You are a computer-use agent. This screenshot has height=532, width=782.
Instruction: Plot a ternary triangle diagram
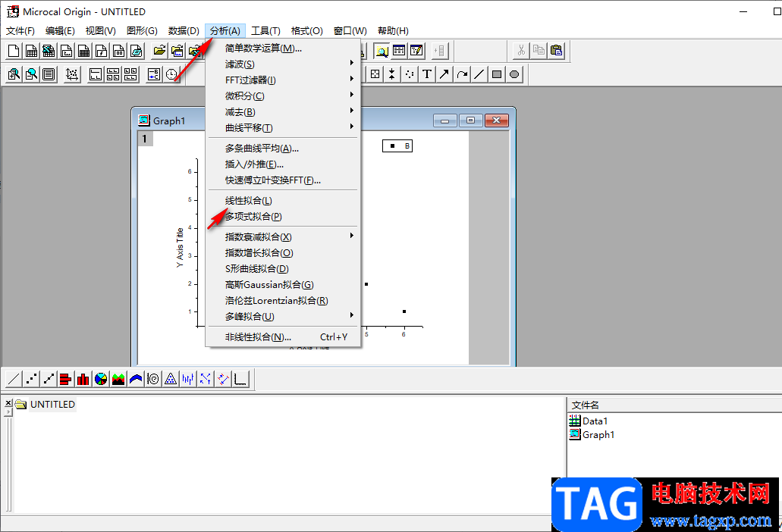coord(171,379)
